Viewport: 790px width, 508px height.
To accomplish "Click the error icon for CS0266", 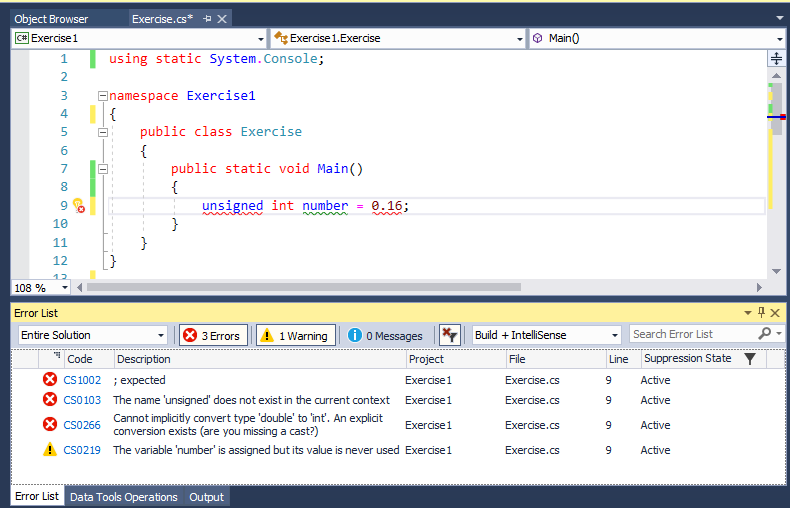I will tap(49, 424).
